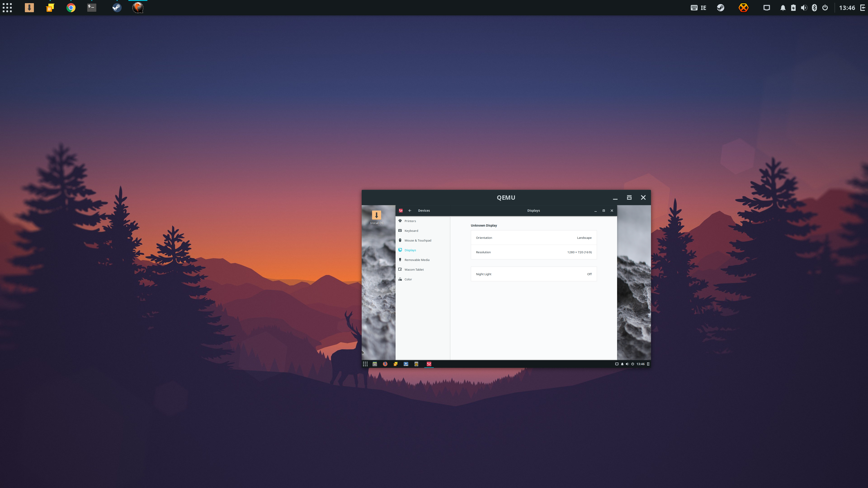This screenshot has height=488, width=868.
Task: Maximize the guest Settings window
Action: point(604,211)
